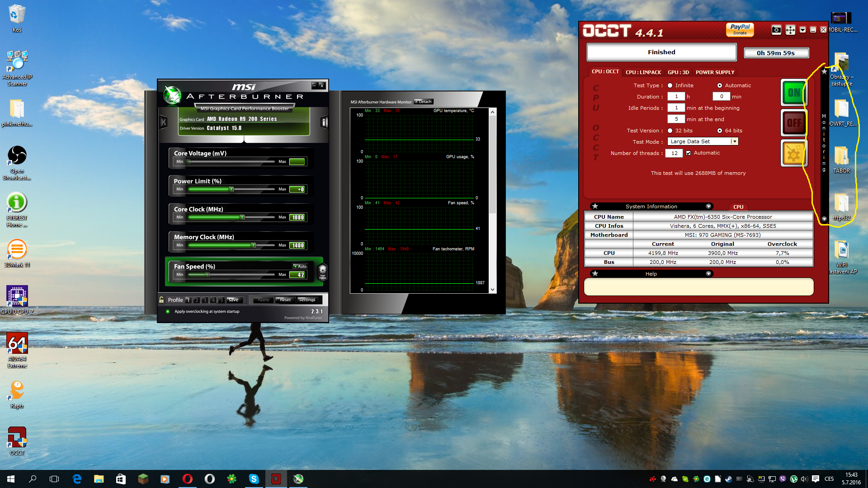Collapse the Help section arrow
Image resolution: width=868 pixels, height=488 pixels.
pyautogui.click(x=708, y=274)
